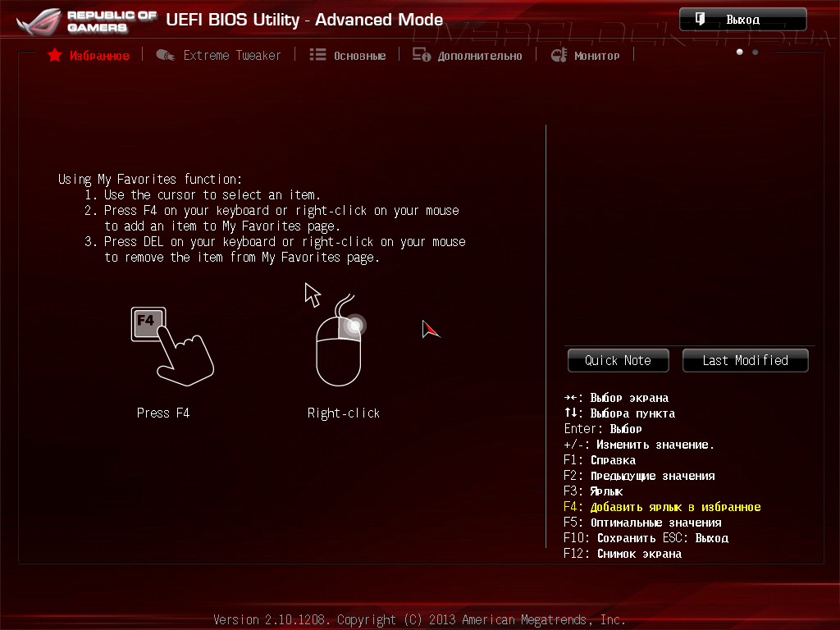The height and width of the screenshot is (630, 840).
Task: Click the 'Press F4' caption
Action: (163, 413)
